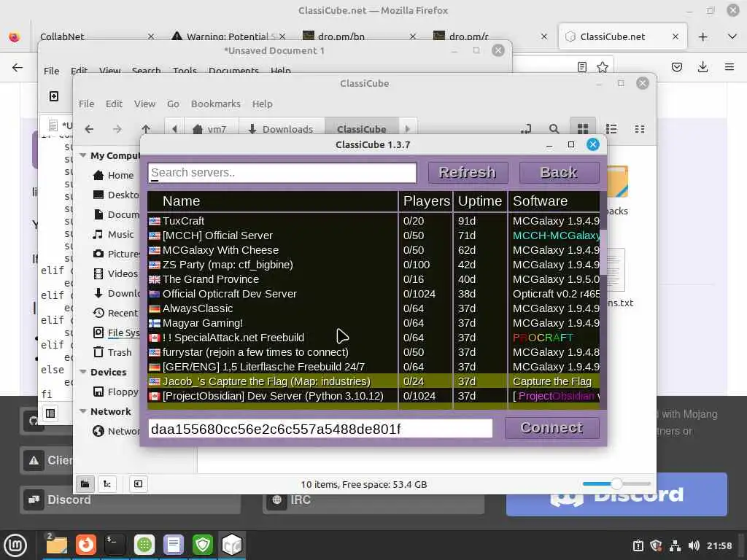This screenshot has height=560, width=747.
Task: Focus the Search servers input field
Action: tap(282, 173)
